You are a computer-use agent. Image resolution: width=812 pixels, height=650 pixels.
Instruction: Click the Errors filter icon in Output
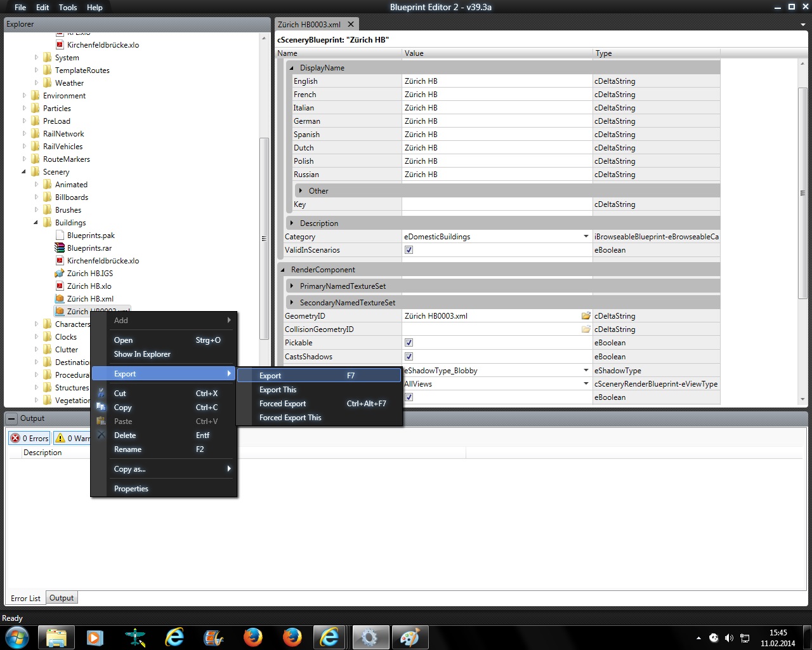coord(15,438)
